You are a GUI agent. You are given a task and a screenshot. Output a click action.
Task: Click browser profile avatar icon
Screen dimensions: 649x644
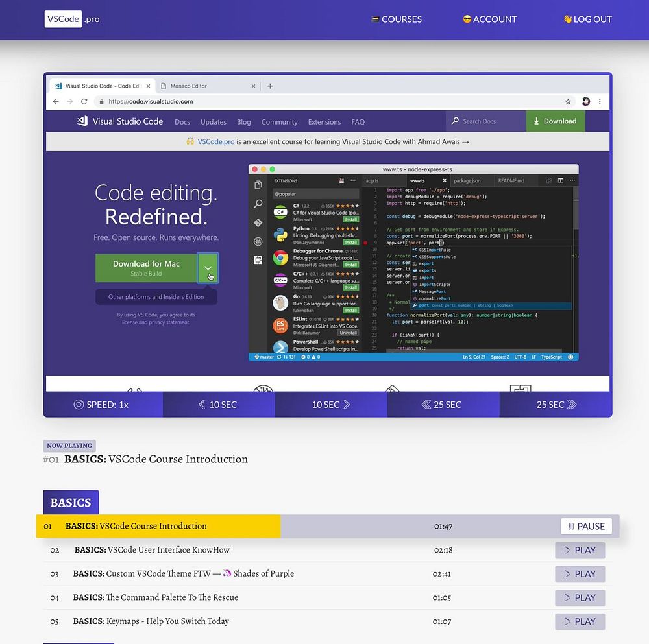tap(585, 101)
